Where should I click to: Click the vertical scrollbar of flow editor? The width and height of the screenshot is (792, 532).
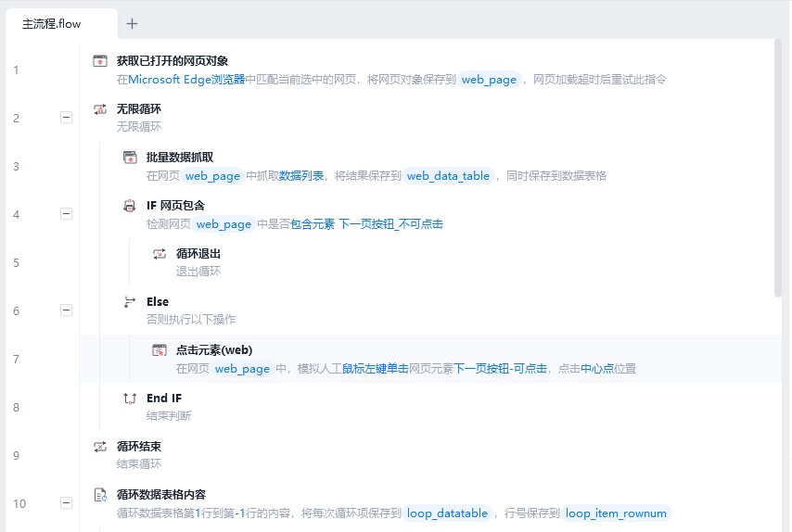(x=778, y=169)
